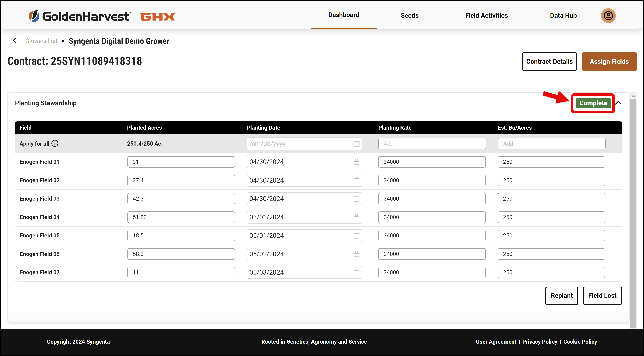Click the scrollbar up arrow
The image size is (644, 356).
633,96
